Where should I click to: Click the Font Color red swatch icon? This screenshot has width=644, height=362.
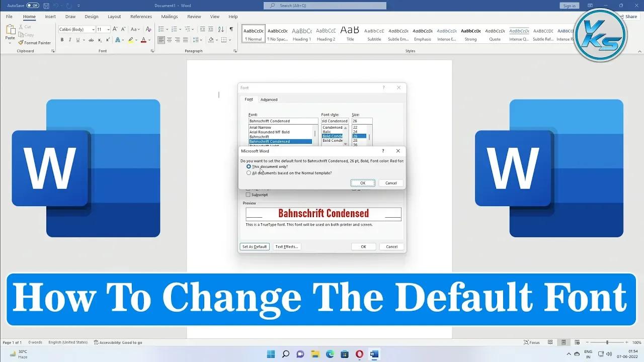[x=143, y=40]
